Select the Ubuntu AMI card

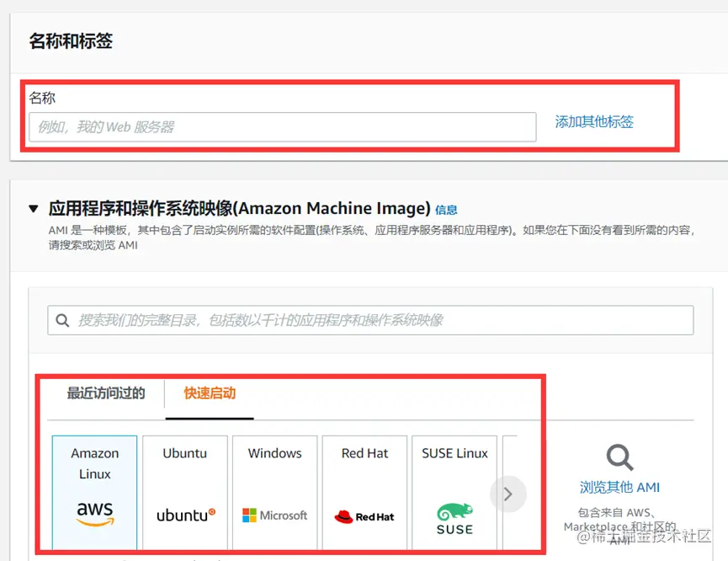(x=185, y=493)
